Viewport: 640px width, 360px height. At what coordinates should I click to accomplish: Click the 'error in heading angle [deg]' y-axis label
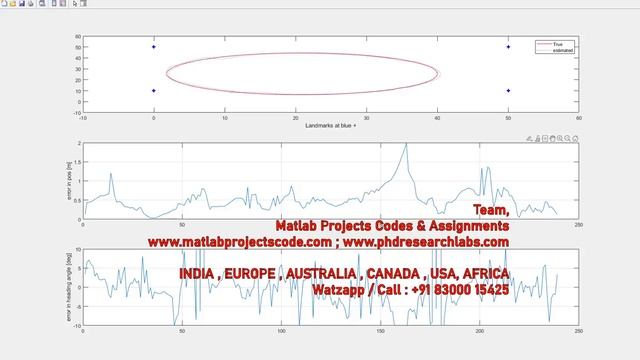point(69,287)
